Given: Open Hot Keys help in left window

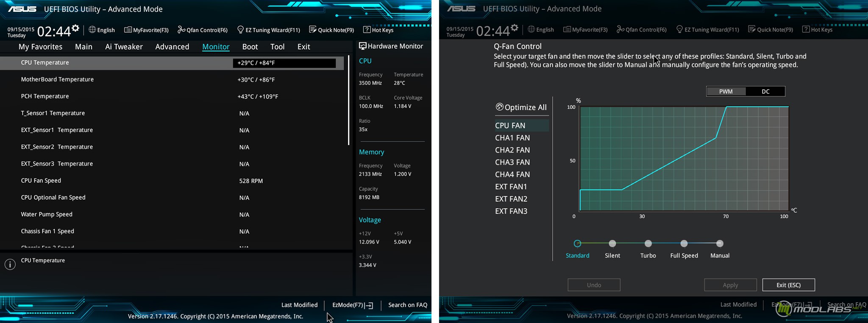Looking at the screenshot, I should pos(378,30).
